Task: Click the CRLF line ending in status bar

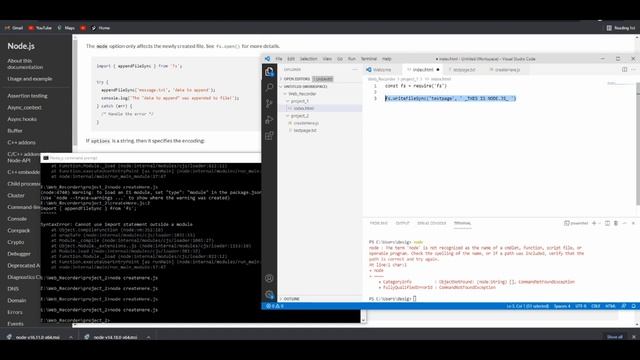Action: click(596, 306)
